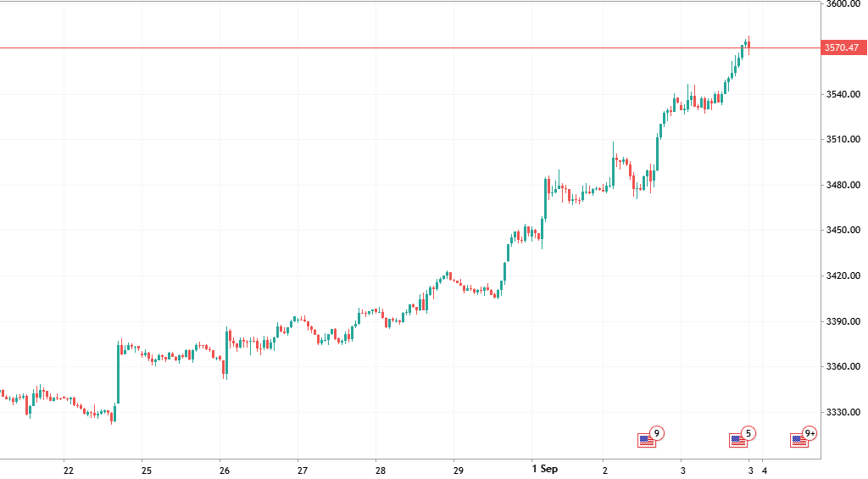This screenshot has height=479, width=868.
Task: Open US economic events flag with 9+ badge
Action: pos(804,437)
